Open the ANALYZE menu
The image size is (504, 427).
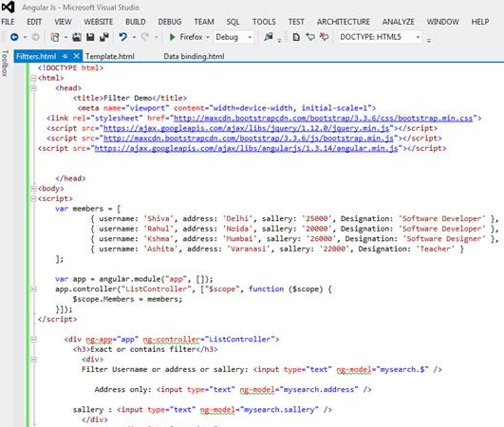[399, 22]
